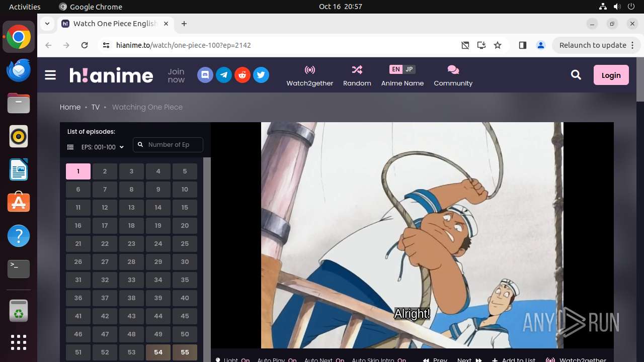The height and width of the screenshot is (362, 644).
Task: Open LibreOffice Writer from dock
Action: pos(19,169)
